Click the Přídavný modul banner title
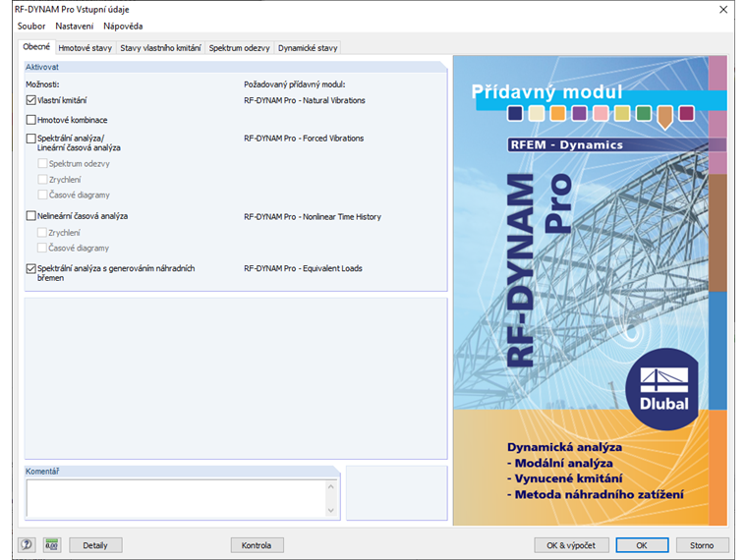 (546, 92)
